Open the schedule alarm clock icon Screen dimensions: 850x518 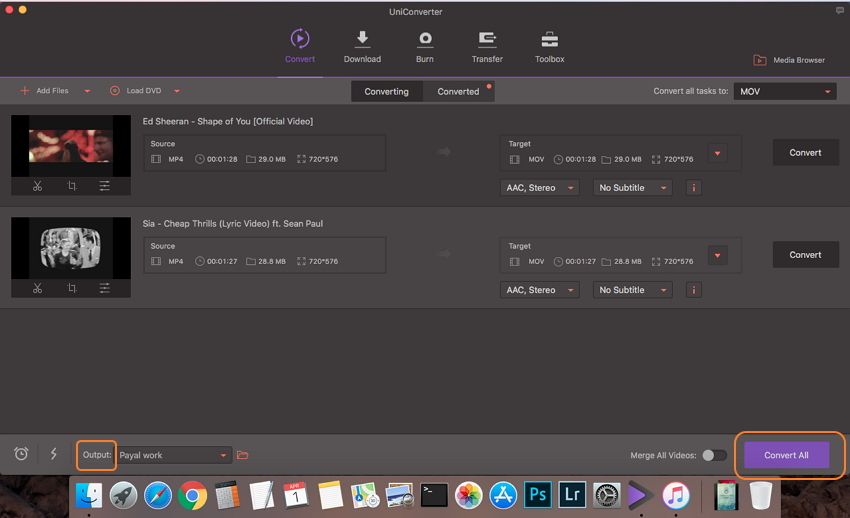click(x=21, y=454)
